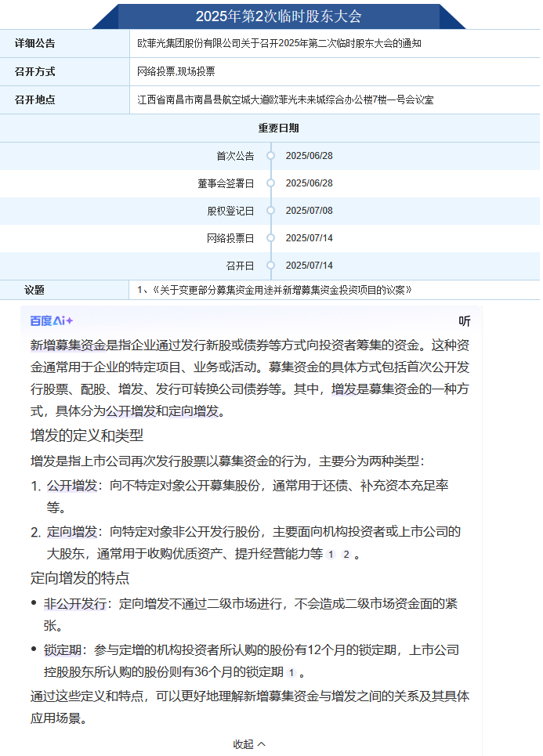543x756 pixels.
Task: Click the underlined 定向增发 list item term
Action: [x=72, y=532]
